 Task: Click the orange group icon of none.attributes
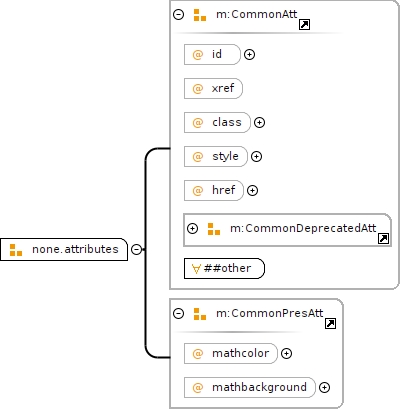point(16,250)
